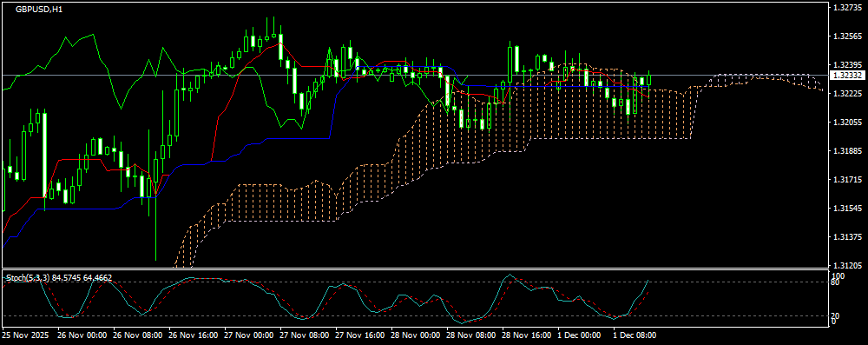The image size is (868, 345).
Task: Click the 1.32565 price axis label
Action: click(848, 36)
